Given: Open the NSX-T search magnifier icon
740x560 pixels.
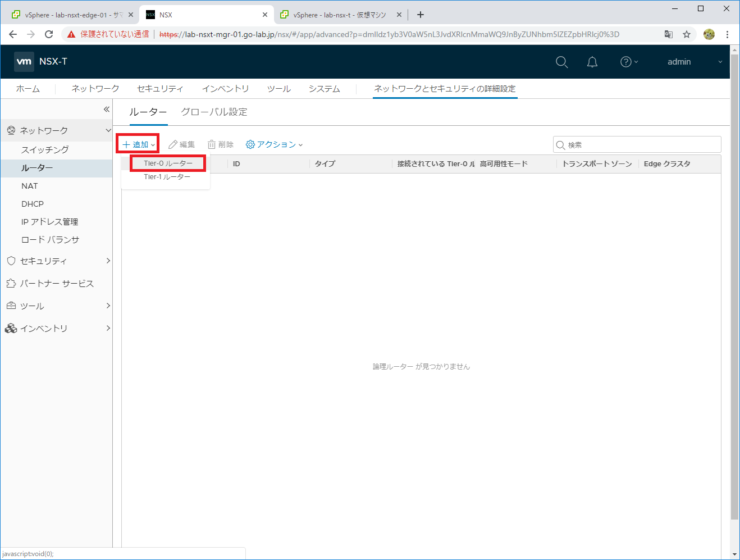Looking at the screenshot, I should [x=561, y=62].
